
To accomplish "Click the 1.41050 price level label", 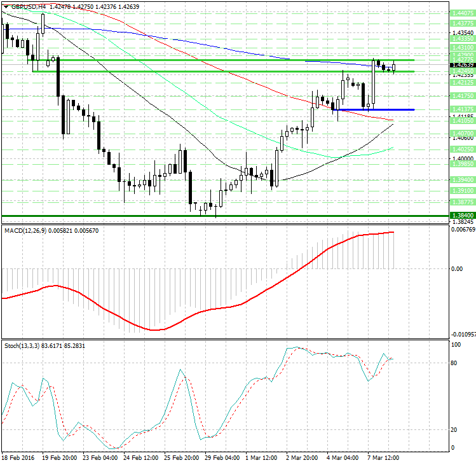I will 463,121.
